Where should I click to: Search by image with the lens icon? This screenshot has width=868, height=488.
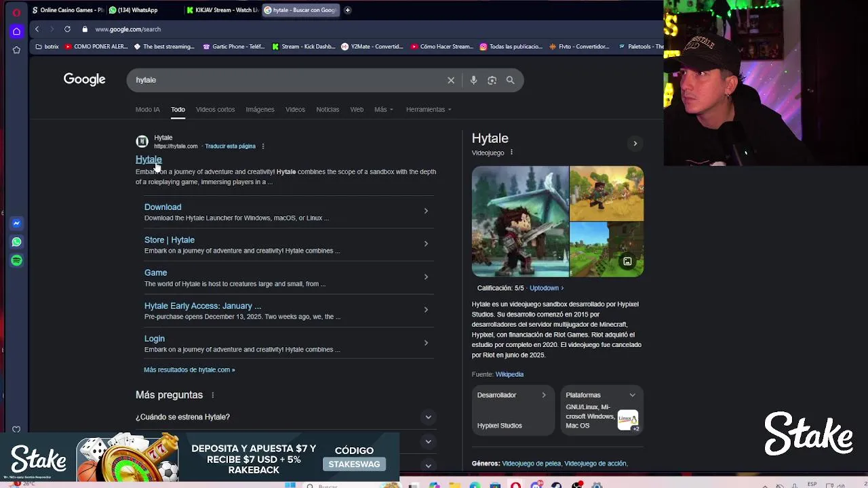[492, 80]
